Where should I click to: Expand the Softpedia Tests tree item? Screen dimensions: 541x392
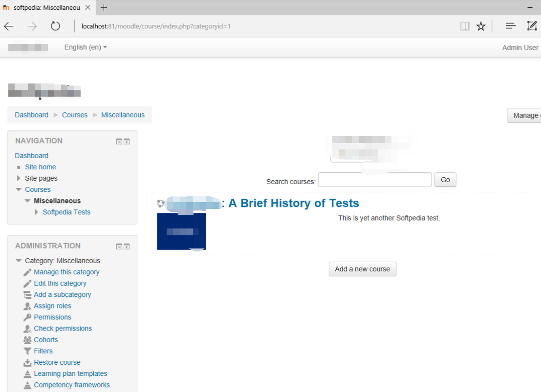click(36, 212)
